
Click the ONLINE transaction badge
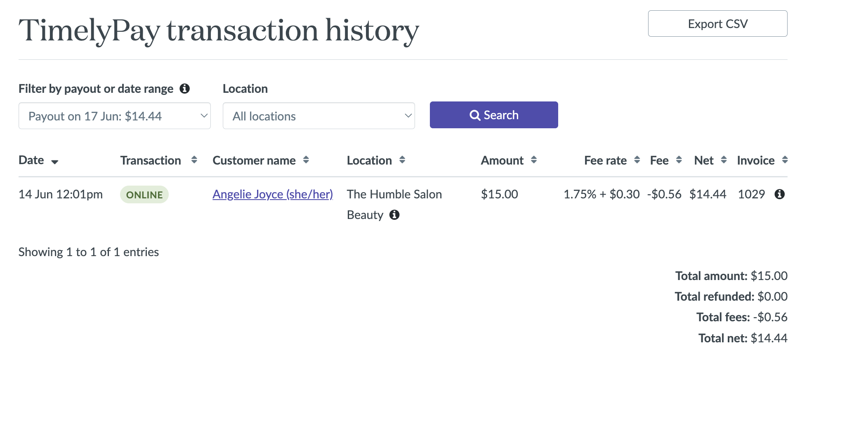144,195
